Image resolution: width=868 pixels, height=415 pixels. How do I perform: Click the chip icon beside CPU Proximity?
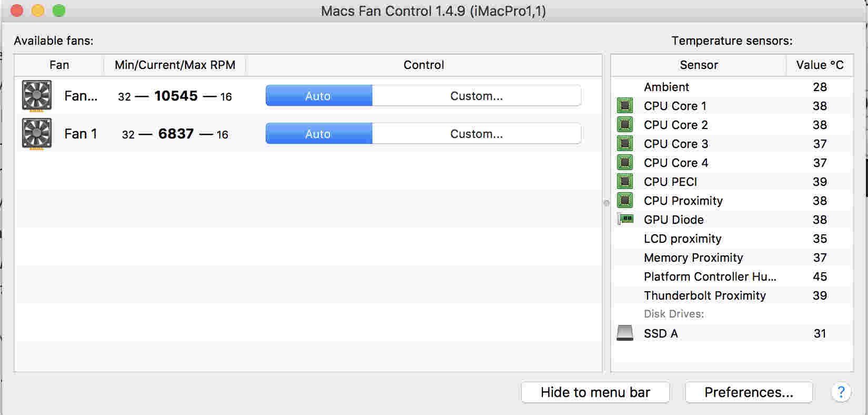click(x=625, y=201)
